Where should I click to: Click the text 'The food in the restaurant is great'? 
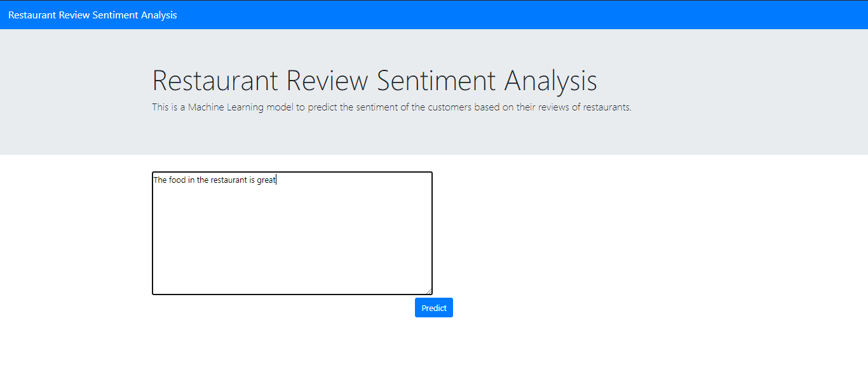click(x=214, y=180)
